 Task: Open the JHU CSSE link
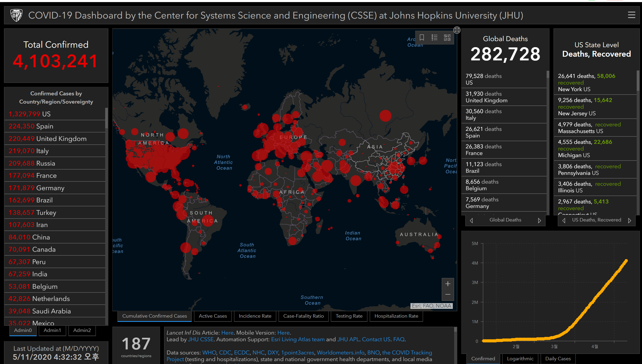201,339
